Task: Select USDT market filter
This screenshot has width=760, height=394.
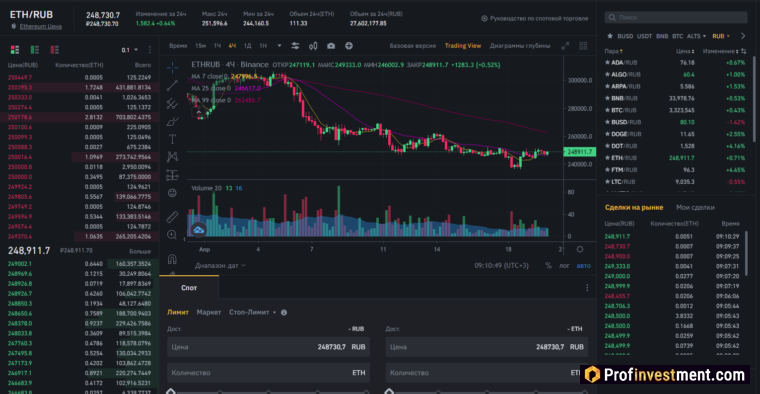Action: coord(644,36)
